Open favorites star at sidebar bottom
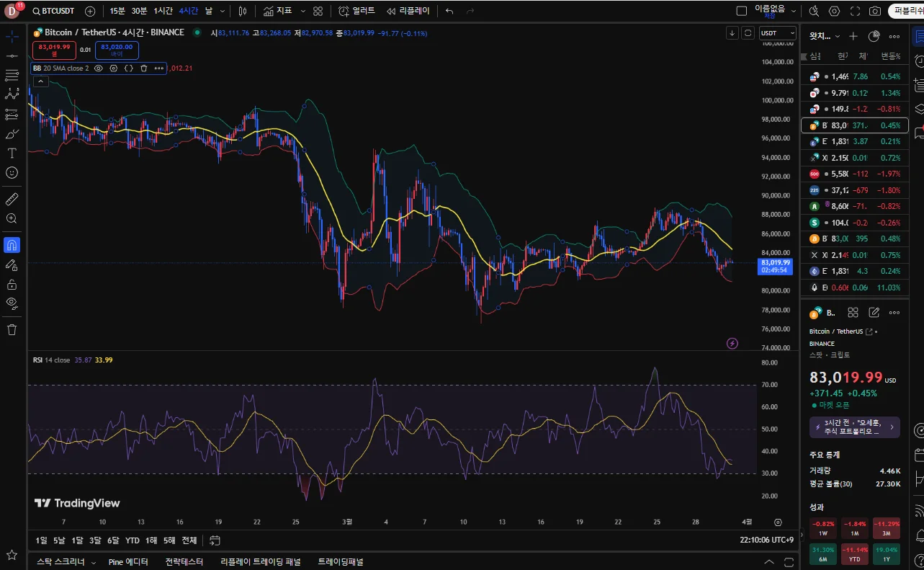 tap(12, 555)
